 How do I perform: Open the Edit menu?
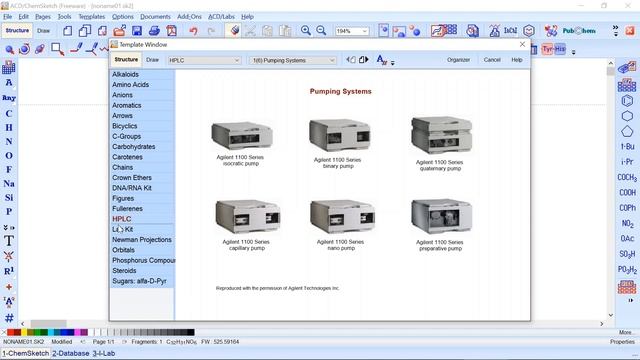[23, 17]
